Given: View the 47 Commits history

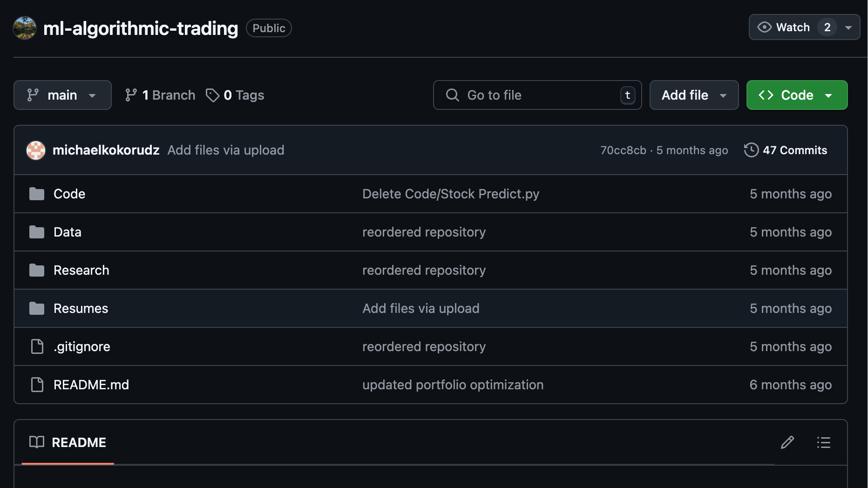Looking at the screenshot, I should pos(794,150).
